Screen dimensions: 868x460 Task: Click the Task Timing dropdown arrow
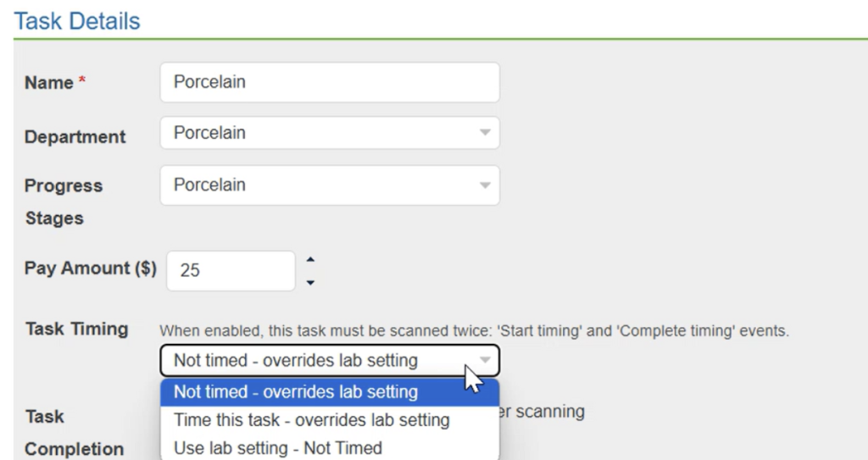[x=485, y=361]
